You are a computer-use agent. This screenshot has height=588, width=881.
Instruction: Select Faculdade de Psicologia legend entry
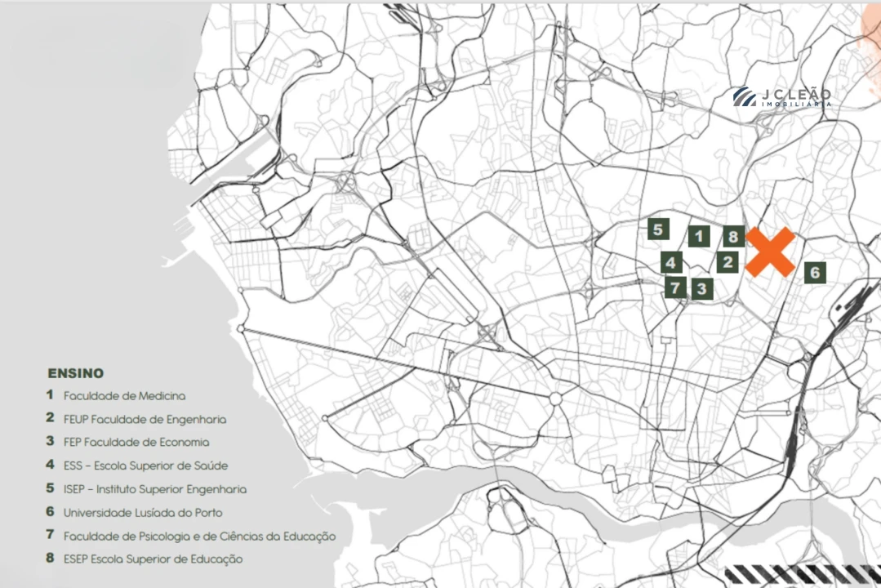pyautogui.click(x=199, y=536)
